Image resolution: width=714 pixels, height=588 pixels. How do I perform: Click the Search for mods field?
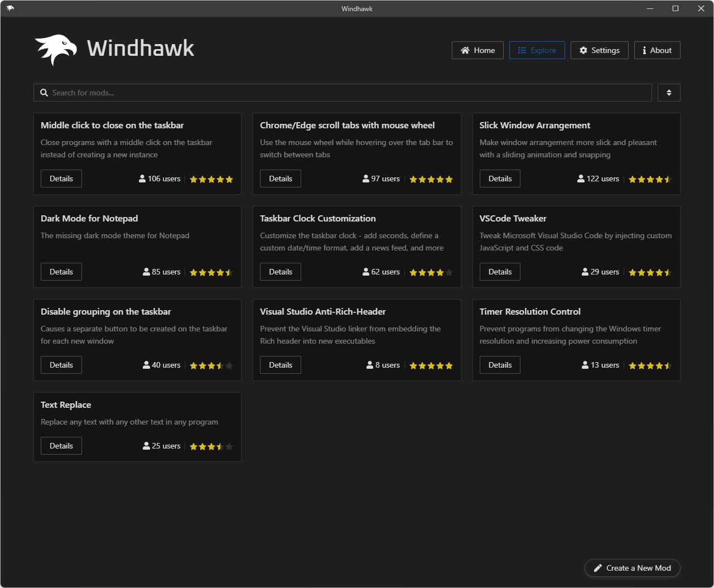point(342,93)
